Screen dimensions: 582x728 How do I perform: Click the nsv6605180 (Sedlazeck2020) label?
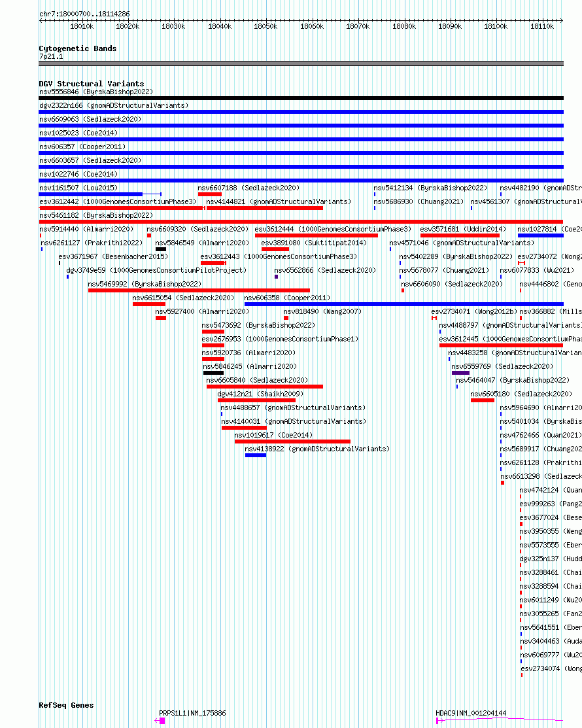pyautogui.click(x=522, y=394)
